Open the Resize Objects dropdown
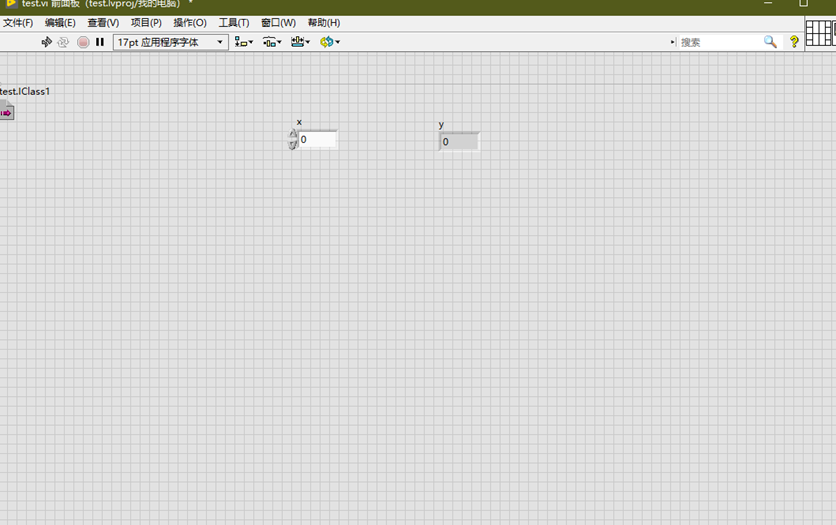Image resolution: width=836 pixels, height=525 pixels. [300, 42]
